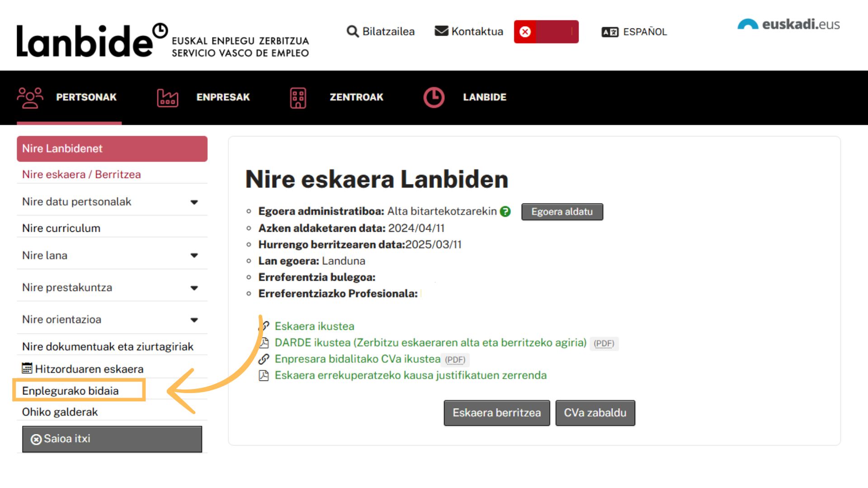Open Nire curriculum menu item
The width and height of the screenshot is (868, 488).
click(61, 228)
